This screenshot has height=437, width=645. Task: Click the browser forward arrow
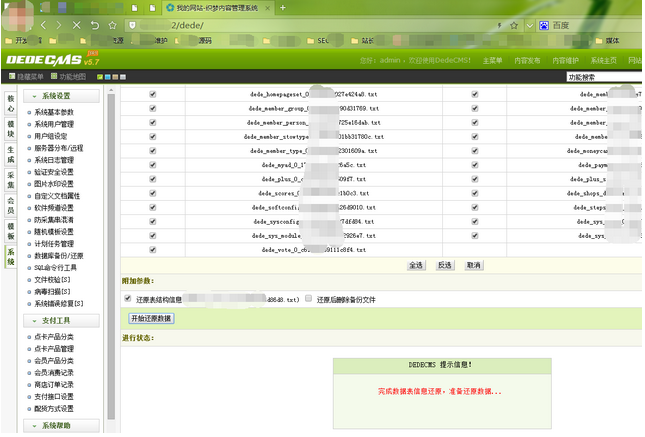(60, 24)
